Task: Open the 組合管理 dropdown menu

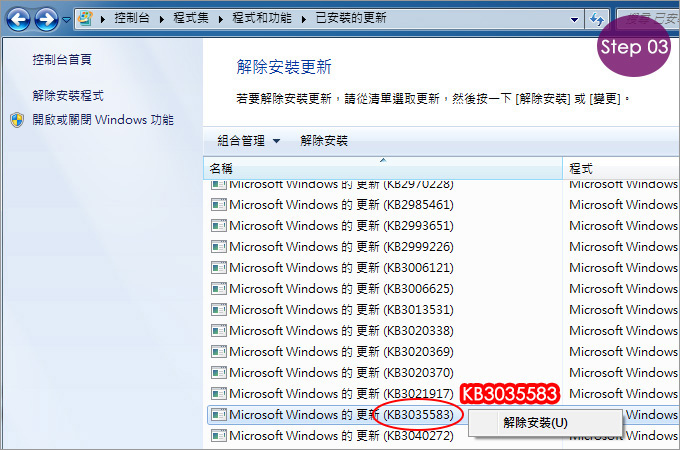Action: pos(248,140)
